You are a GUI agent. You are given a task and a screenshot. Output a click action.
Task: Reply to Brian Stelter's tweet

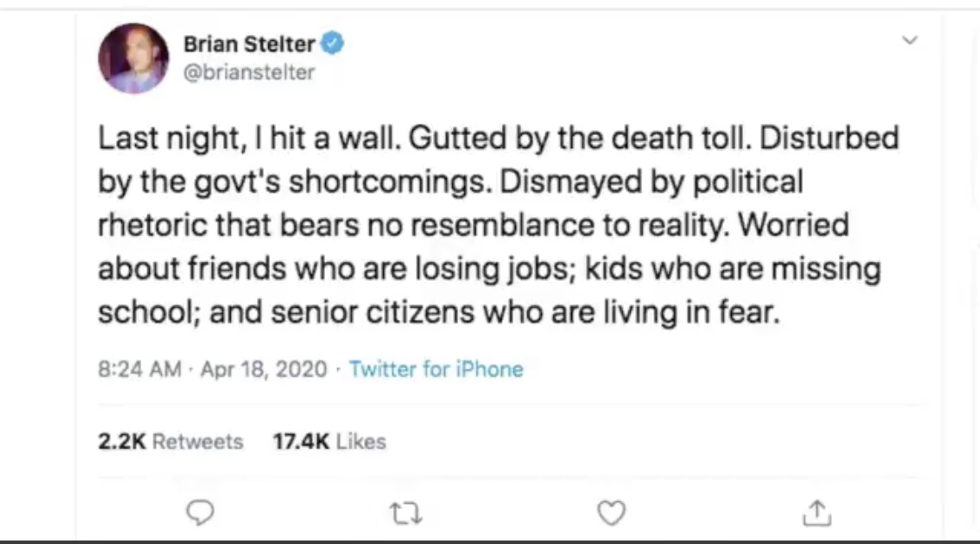(x=200, y=513)
